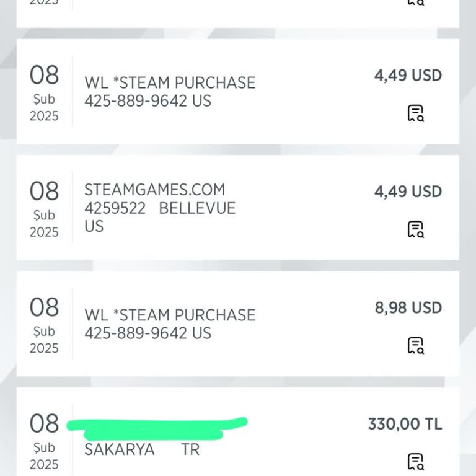
Task: Open WL *STEAM PURCHASE entry costing 8,98 USD
Action: tap(170, 315)
